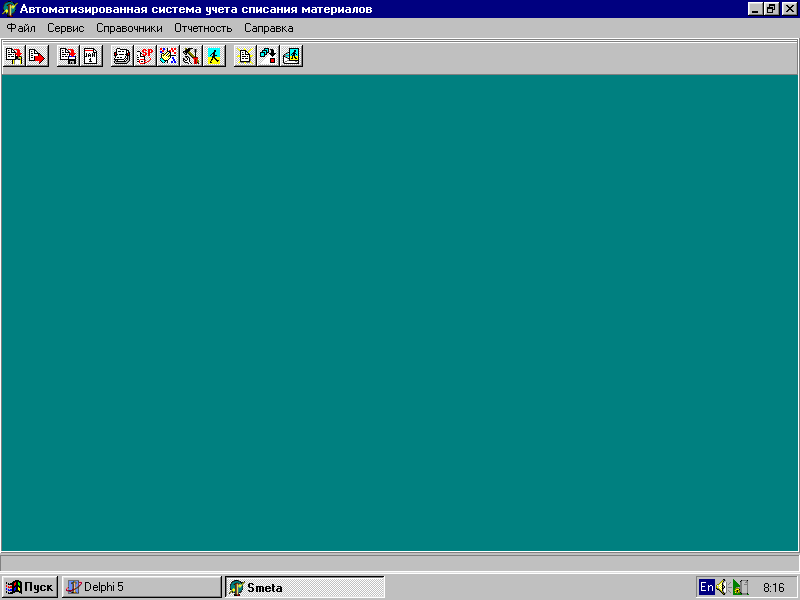Click the hand with colored dots icon
Viewport: 800px width, 600px height.
pos(167,57)
